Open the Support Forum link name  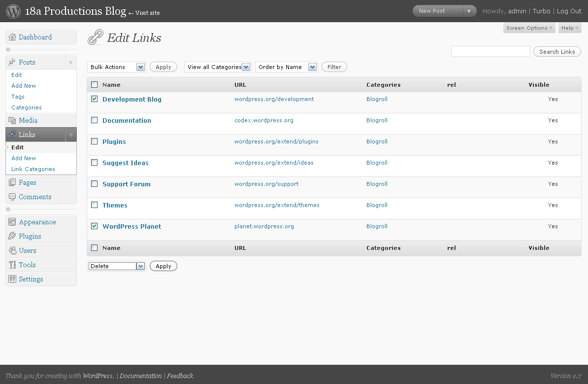tap(127, 184)
